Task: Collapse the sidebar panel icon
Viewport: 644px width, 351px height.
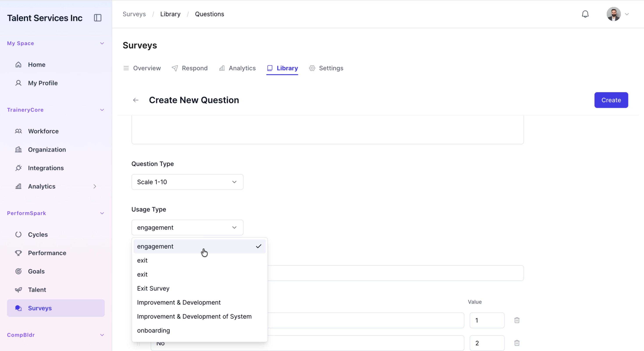Action: (97, 18)
